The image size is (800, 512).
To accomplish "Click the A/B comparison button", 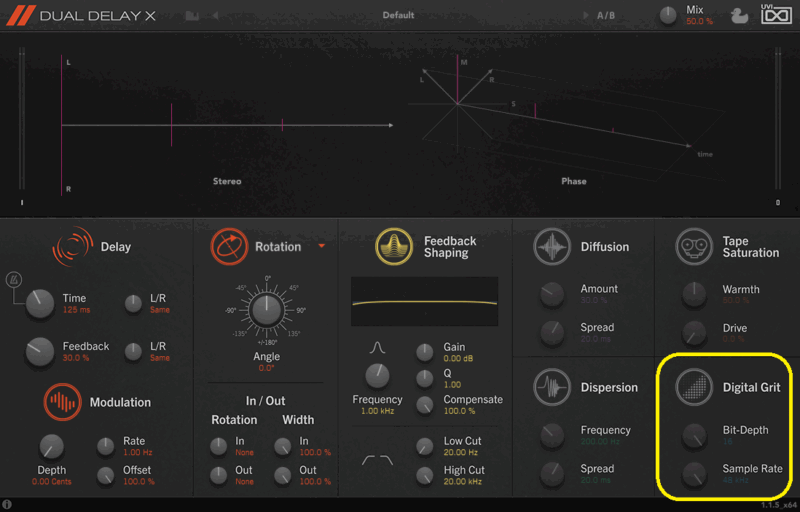I will pos(606,16).
